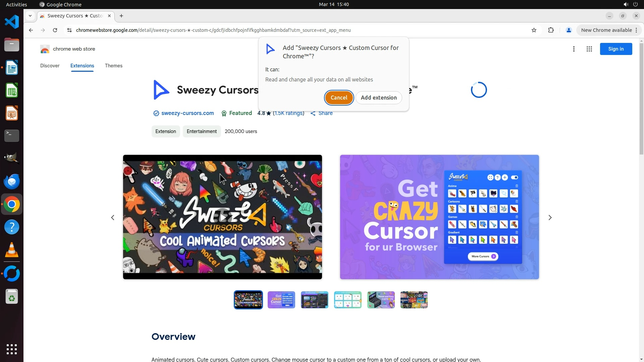Reload the current page

tap(55, 30)
